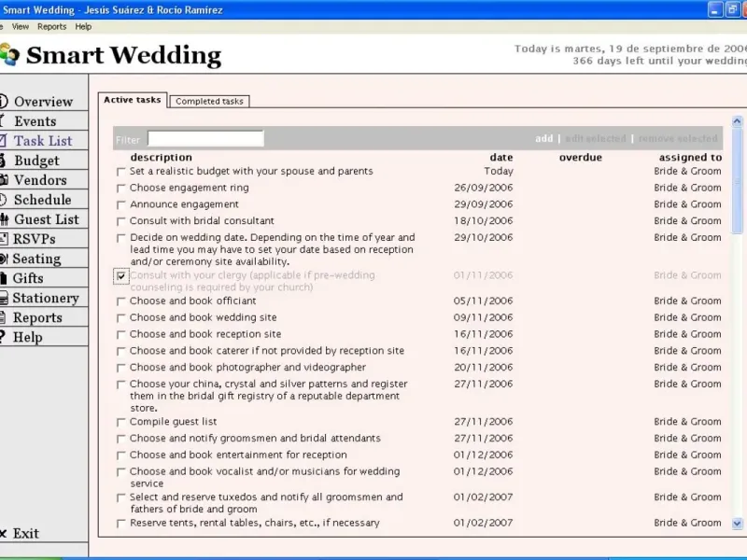The height and width of the screenshot is (560, 747).
Task: Click the Help question mark icon
Action: (3, 337)
